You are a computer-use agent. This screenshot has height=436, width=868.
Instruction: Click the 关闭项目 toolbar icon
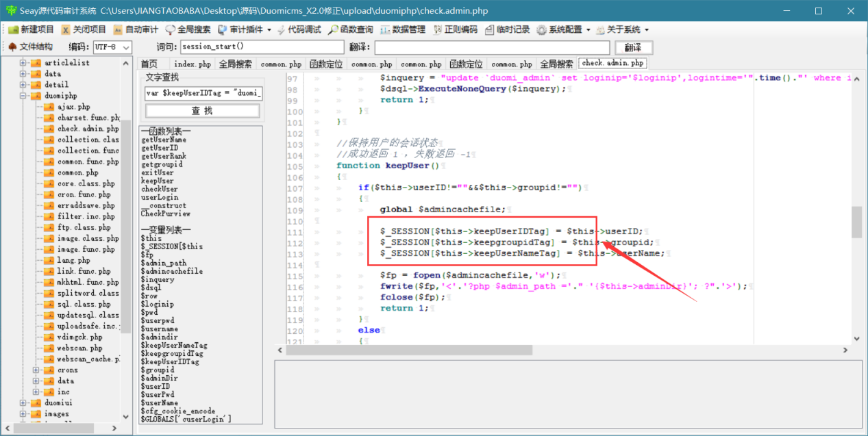(x=84, y=29)
